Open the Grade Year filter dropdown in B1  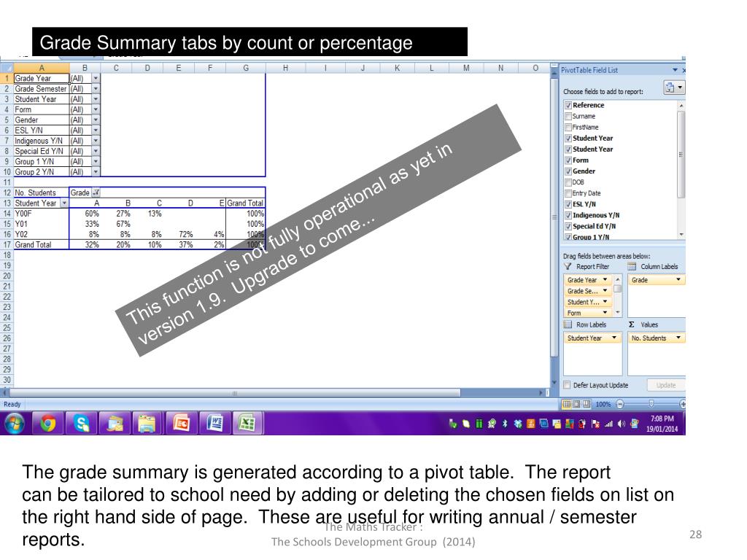[96, 79]
